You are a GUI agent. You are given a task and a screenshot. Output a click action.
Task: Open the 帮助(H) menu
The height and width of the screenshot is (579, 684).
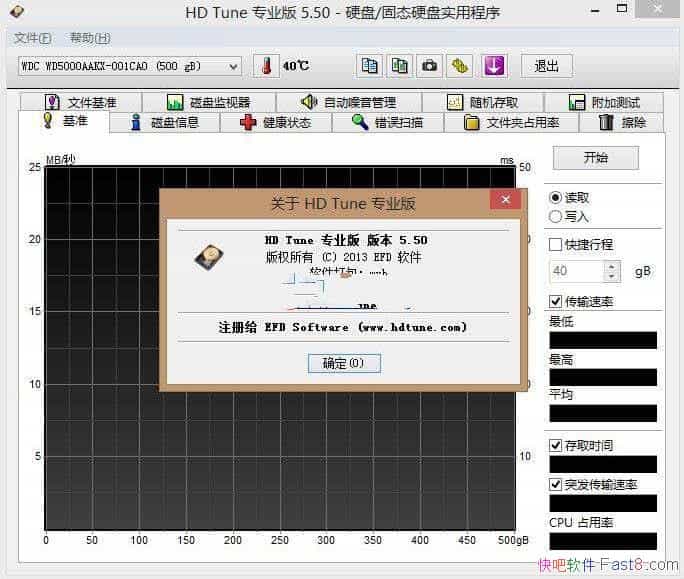pos(90,38)
